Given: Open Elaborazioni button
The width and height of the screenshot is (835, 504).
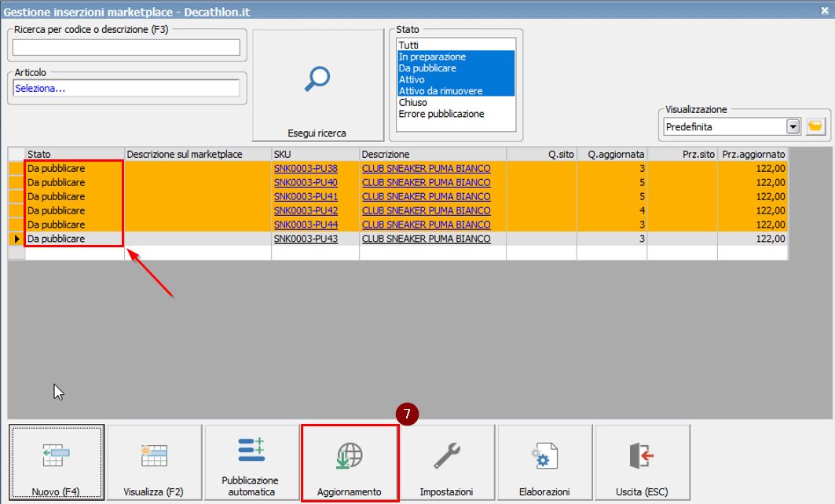Looking at the screenshot, I should pyautogui.click(x=545, y=462).
